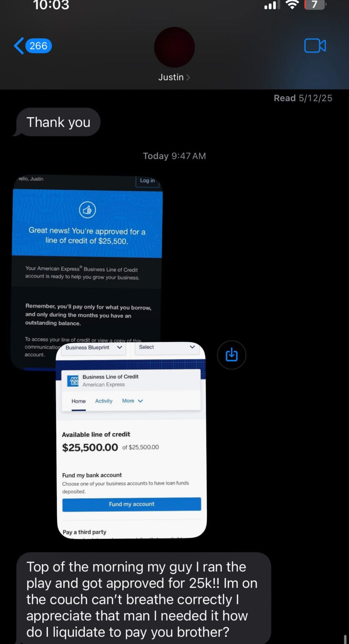Tap the 'of $25,500.00' total
349x644 pixels.
coord(140,447)
